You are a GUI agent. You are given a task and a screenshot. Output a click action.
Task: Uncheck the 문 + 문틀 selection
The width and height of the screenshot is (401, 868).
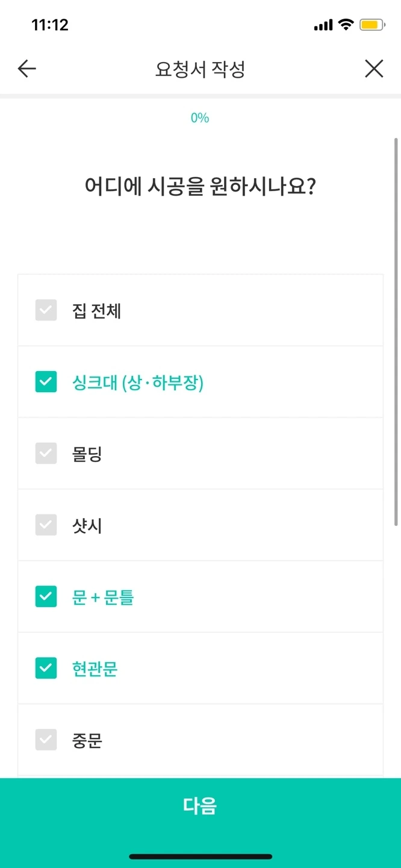pos(46,596)
